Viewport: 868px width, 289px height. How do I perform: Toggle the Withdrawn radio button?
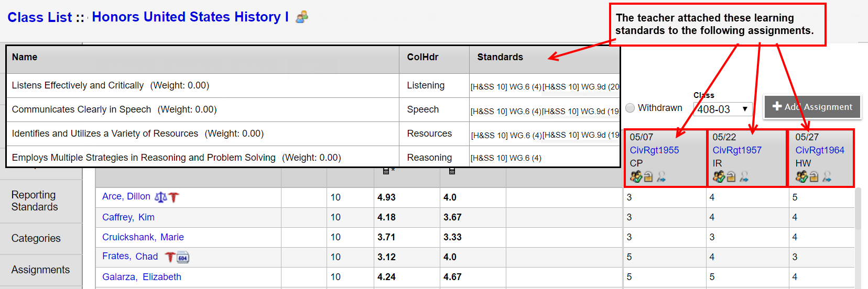coord(630,108)
